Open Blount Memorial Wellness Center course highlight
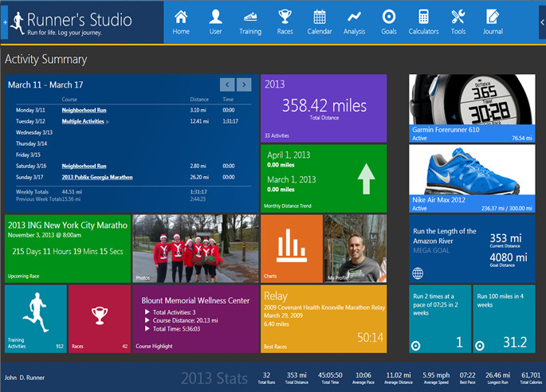546x392 pixels. 195,319
